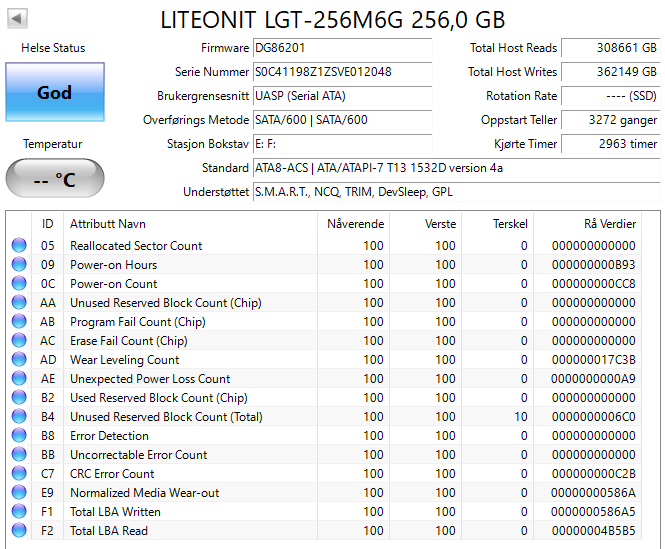Select the Power-on Count attribute name
Screen dimensions: 665x549
pyautogui.click(x=114, y=283)
